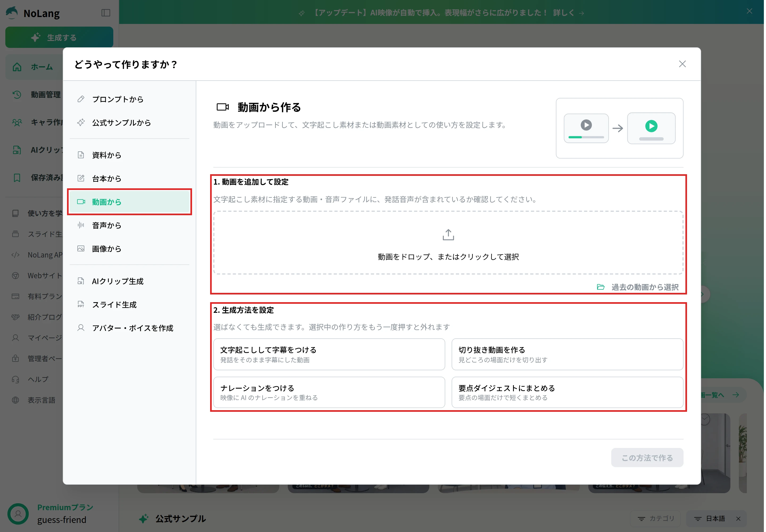766x532 pixels.
Task: Toggle the sidebar collapse icon near NoLang
Action: tap(106, 13)
